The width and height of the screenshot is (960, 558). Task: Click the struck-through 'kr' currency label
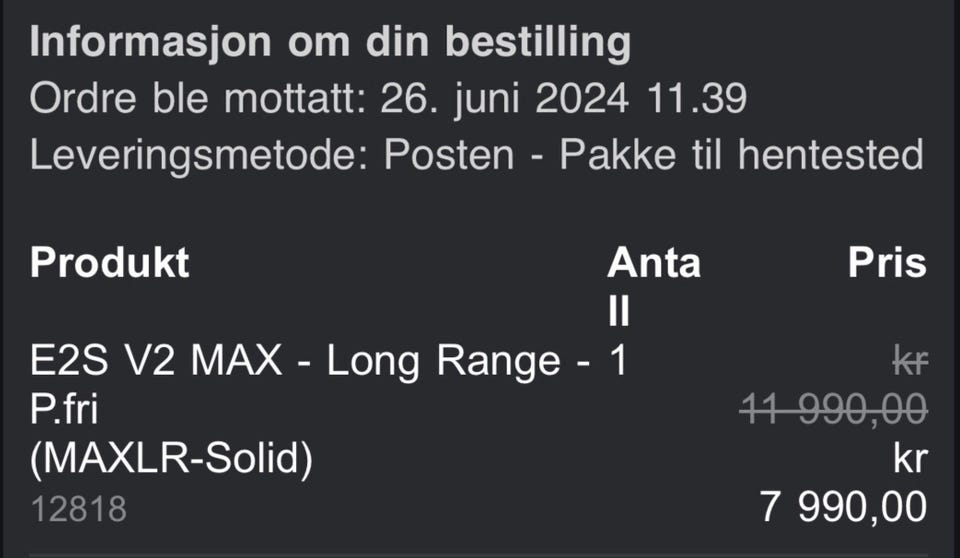(x=910, y=361)
